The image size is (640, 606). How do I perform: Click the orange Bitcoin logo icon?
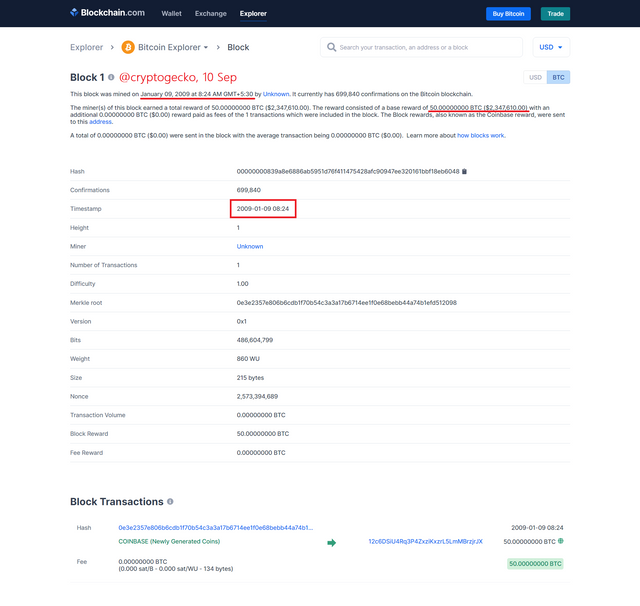(128, 47)
